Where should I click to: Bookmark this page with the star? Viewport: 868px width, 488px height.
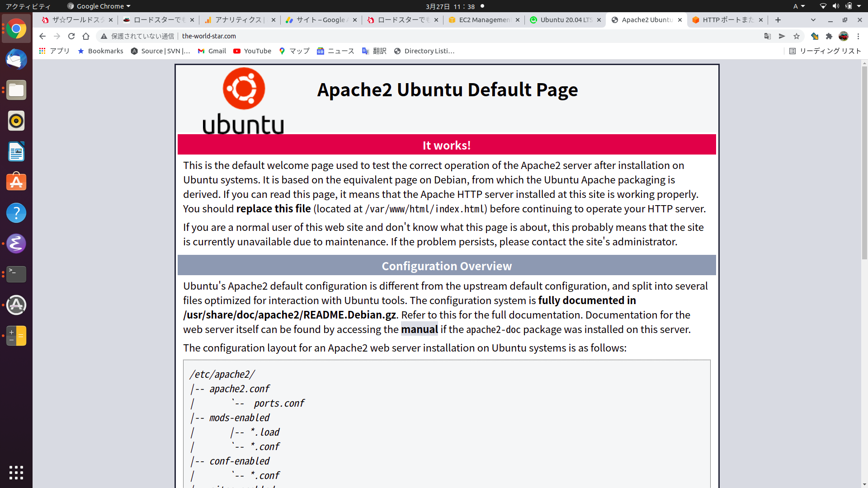(x=797, y=36)
